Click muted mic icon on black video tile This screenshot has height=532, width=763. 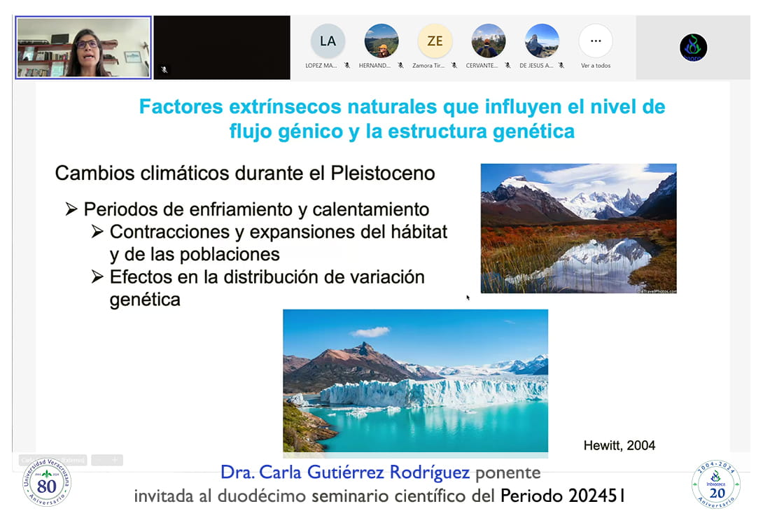point(164,69)
